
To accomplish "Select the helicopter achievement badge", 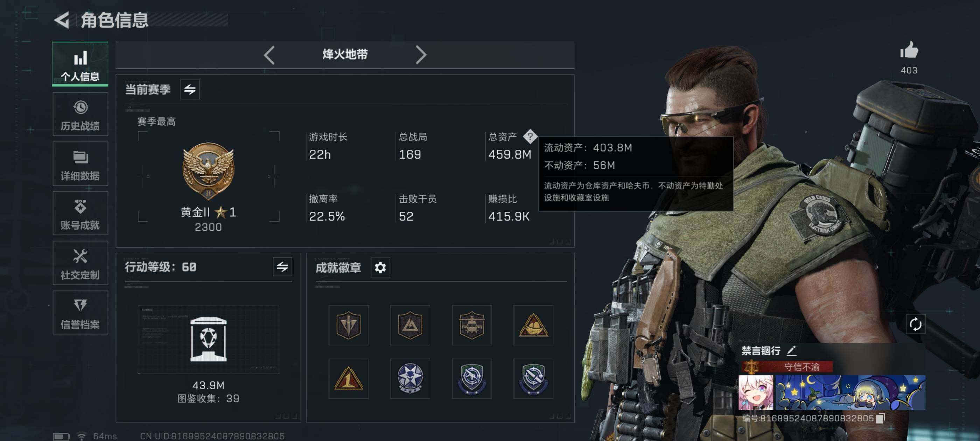I will [x=471, y=325].
